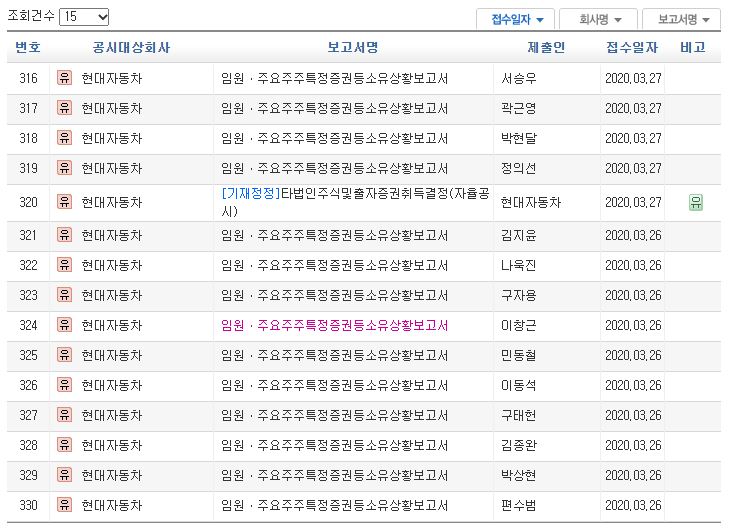Open the [기재정정]타법인주식및출자증권취득결정 report
Image resolution: width=730 pixels, height=525 pixels.
[355, 202]
